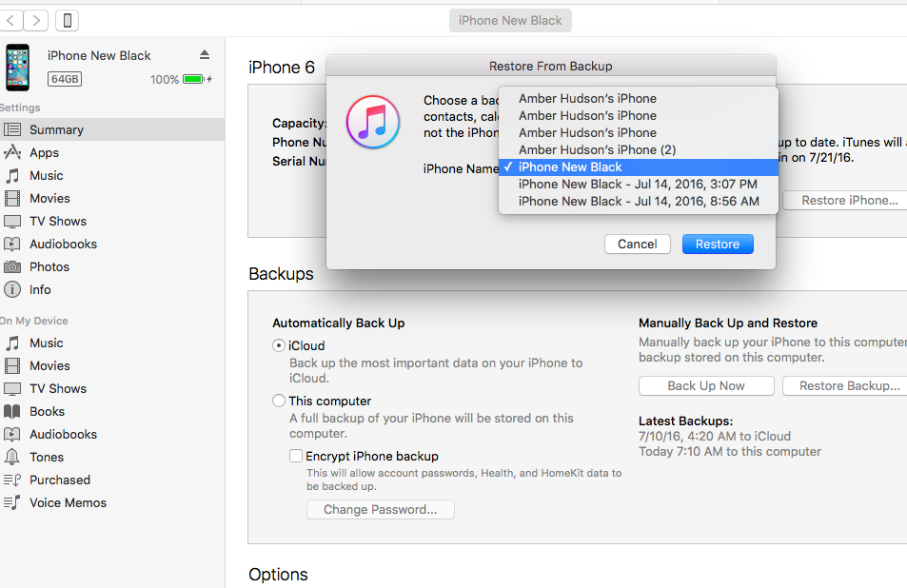Click Change Password... button
The image size is (907, 588).
tap(381, 510)
